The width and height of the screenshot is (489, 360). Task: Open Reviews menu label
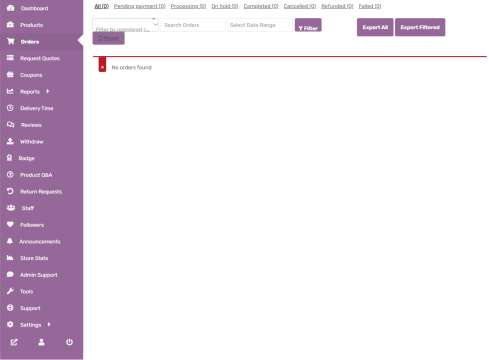click(x=31, y=125)
